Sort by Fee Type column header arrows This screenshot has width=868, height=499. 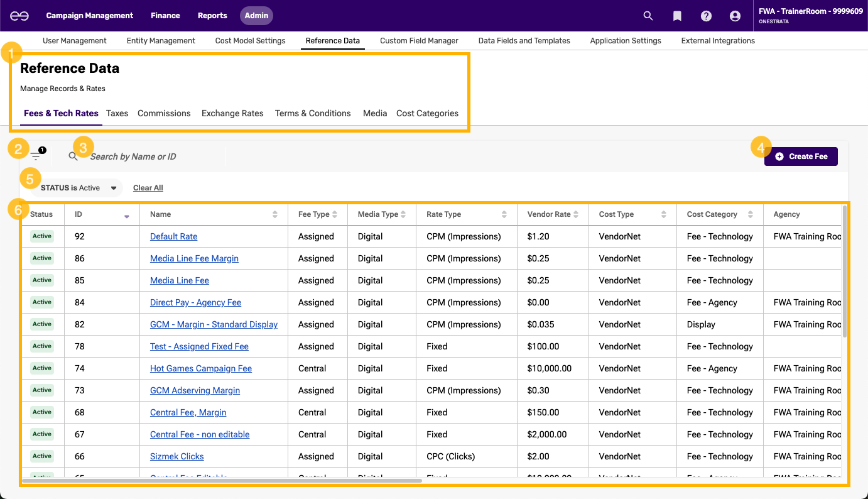(335, 214)
